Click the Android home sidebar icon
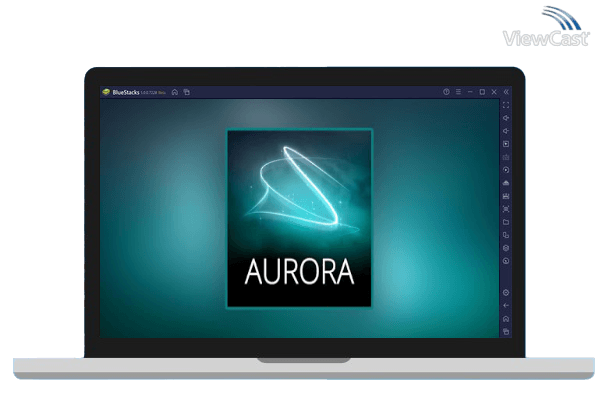 506,319
